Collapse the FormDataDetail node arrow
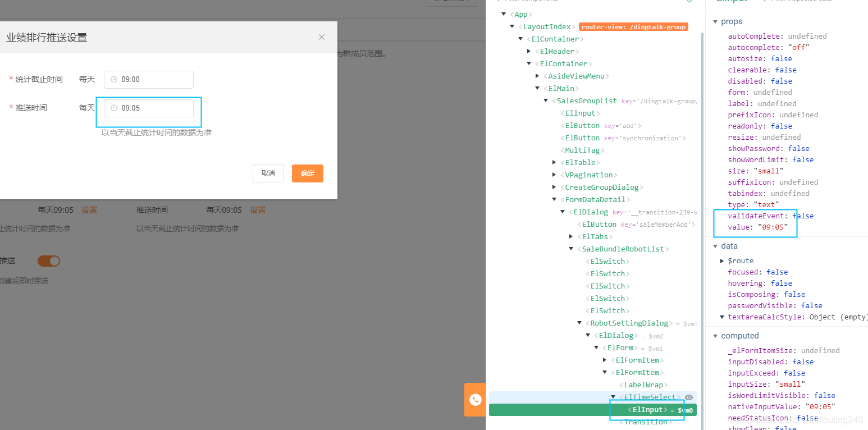 [x=554, y=200]
